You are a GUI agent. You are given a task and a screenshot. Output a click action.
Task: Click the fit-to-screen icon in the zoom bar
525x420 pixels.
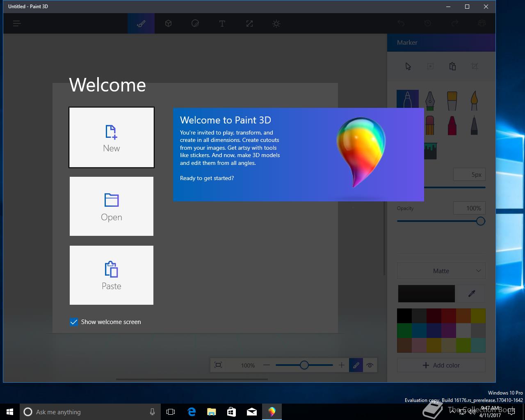point(218,365)
